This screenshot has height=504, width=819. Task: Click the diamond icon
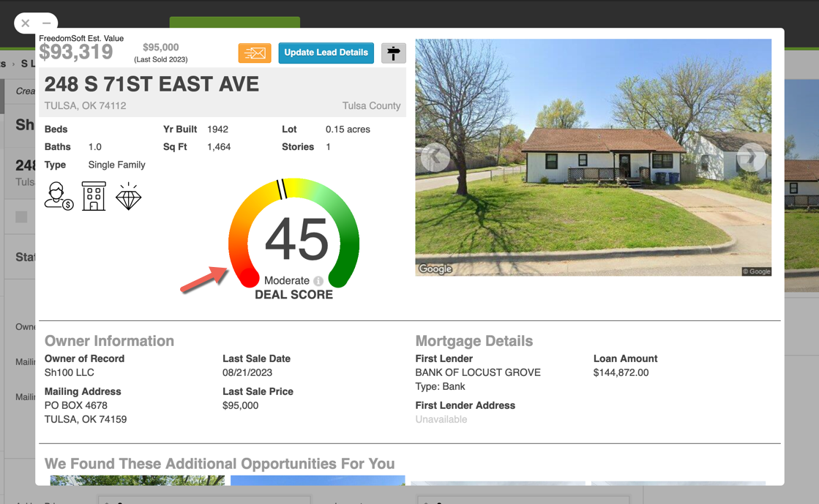(129, 196)
